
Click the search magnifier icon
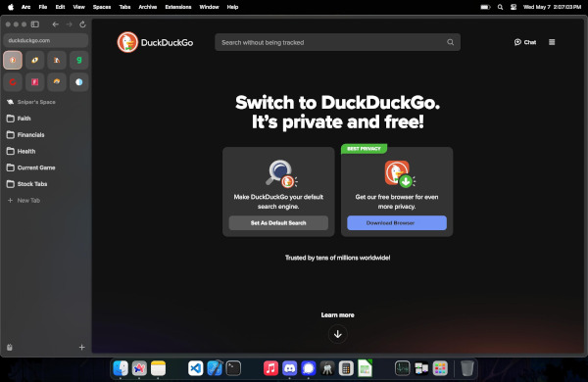(451, 42)
